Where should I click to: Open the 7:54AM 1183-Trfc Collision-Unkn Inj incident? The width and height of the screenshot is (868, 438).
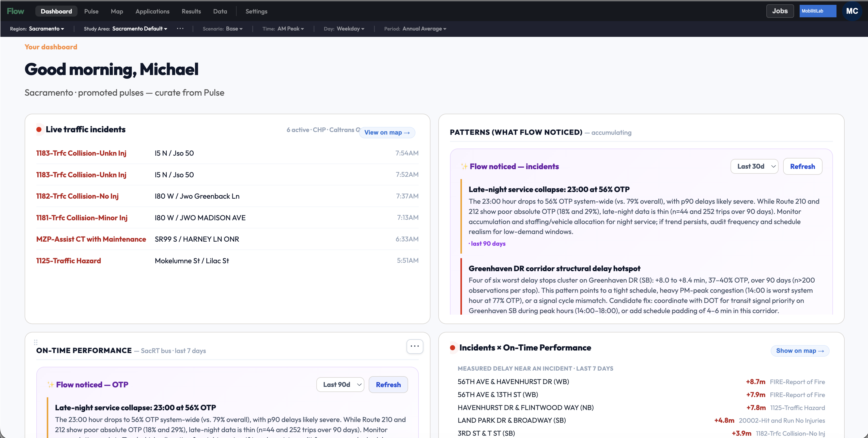coord(227,153)
